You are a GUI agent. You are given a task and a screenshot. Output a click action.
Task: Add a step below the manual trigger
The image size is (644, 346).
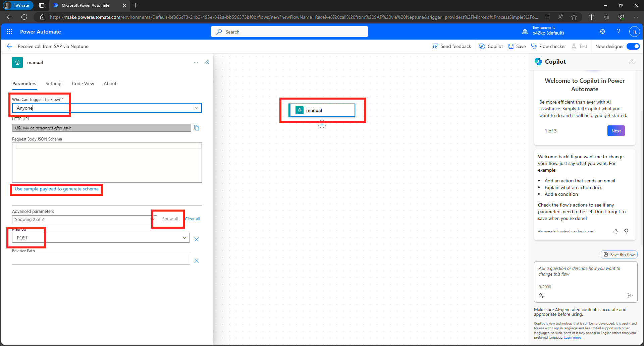[x=322, y=124]
